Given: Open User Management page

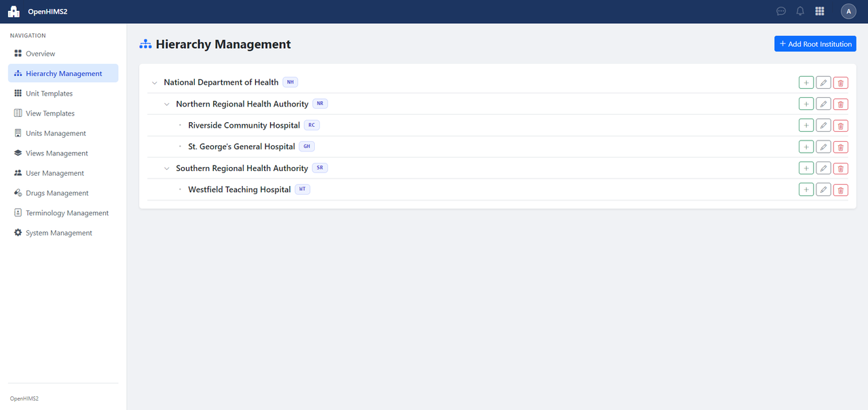Looking at the screenshot, I should [63, 173].
